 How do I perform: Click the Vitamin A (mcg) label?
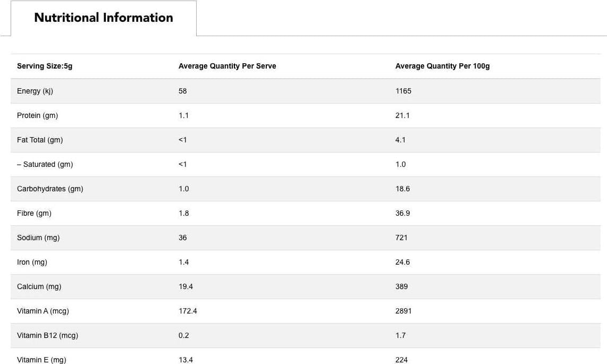pyautogui.click(x=43, y=311)
